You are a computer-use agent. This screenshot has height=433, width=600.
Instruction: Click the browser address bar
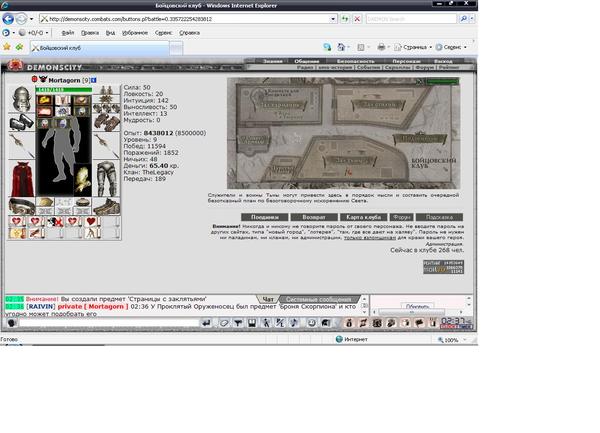[185, 19]
